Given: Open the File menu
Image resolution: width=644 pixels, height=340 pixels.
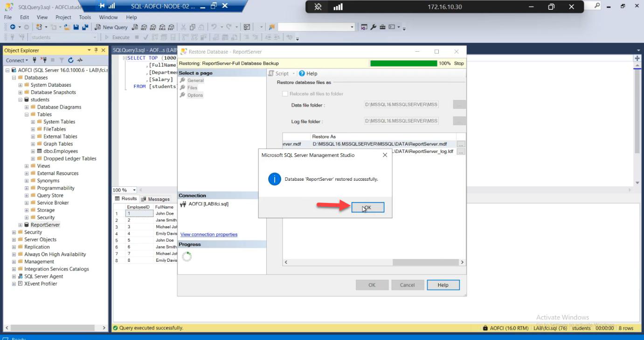Looking at the screenshot, I should [7, 17].
